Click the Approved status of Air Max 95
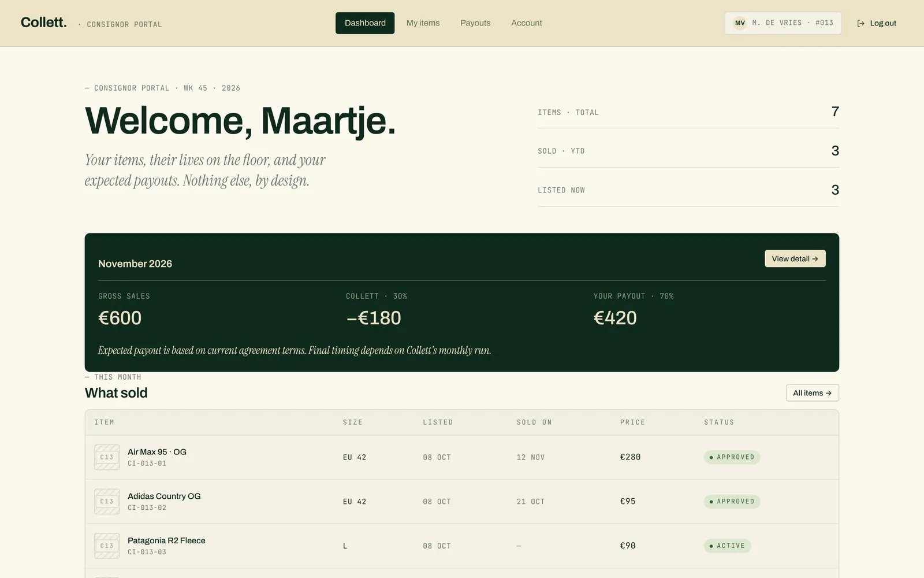The height and width of the screenshot is (578, 924). point(732,457)
